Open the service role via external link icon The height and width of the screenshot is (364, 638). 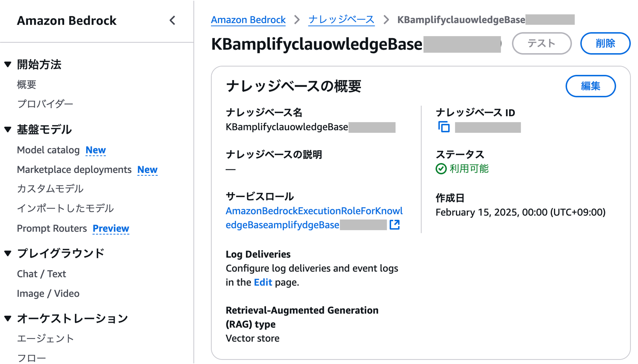point(395,225)
